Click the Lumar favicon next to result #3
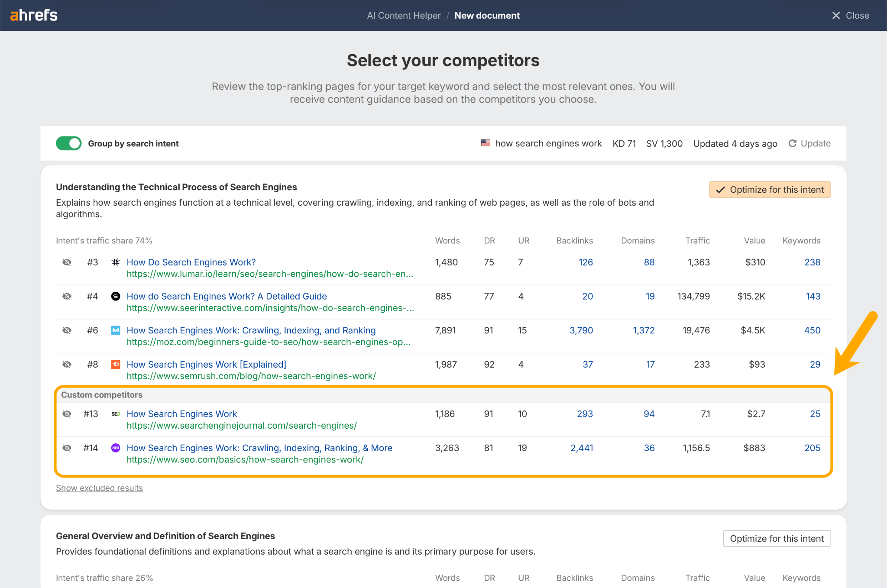887x588 pixels. pyautogui.click(x=115, y=262)
